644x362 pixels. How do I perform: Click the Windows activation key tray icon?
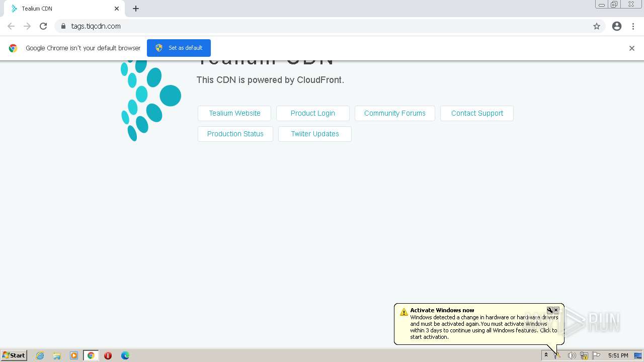coord(558,355)
